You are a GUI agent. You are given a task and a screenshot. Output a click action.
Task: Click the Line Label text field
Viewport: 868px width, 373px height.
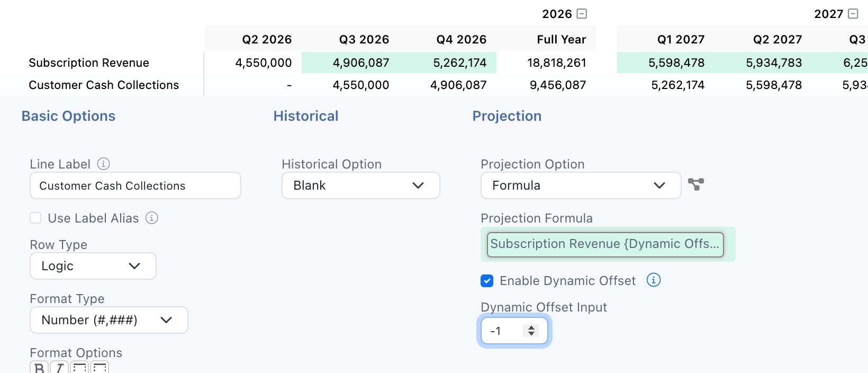pos(135,185)
